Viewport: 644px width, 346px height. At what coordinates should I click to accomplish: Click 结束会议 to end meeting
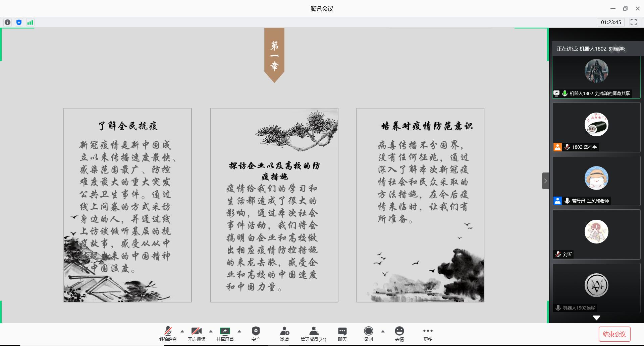click(x=614, y=334)
